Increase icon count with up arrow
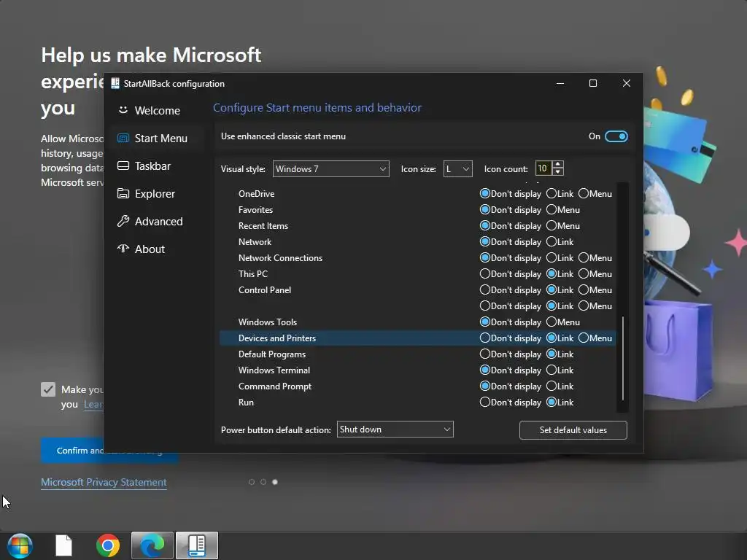The height and width of the screenshot is (560, 747). 557,164
